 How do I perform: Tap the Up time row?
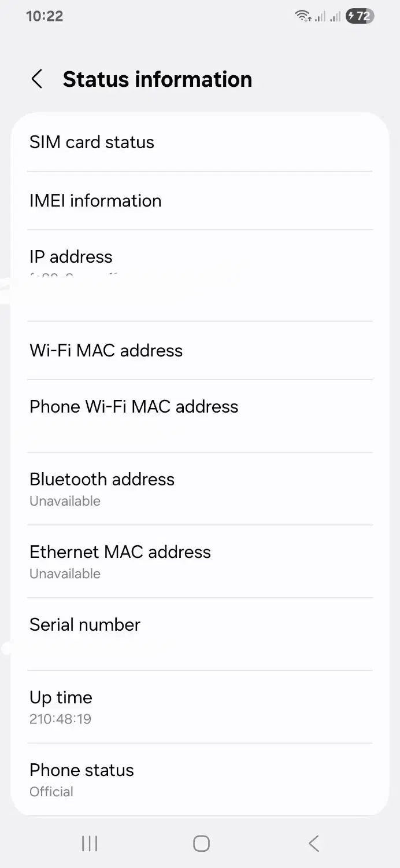pyautogui.click(x=199, y=707)
